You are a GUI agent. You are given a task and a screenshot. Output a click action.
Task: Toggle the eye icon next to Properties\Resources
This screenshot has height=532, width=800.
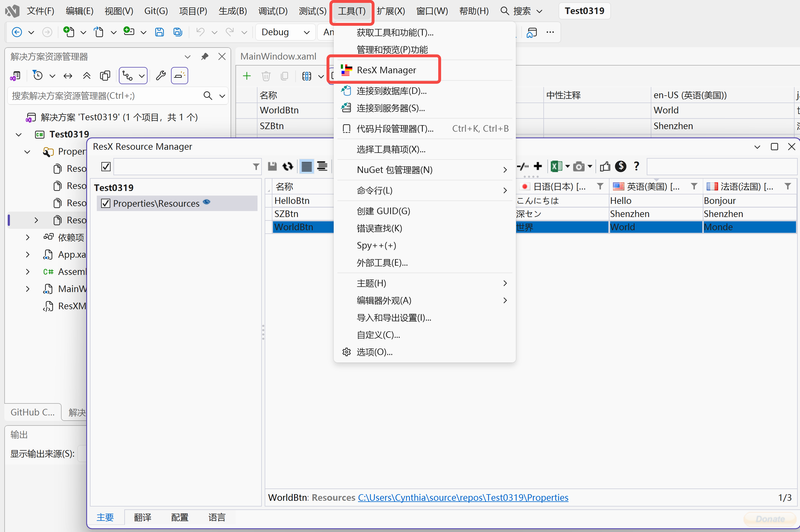click(206, 202)
